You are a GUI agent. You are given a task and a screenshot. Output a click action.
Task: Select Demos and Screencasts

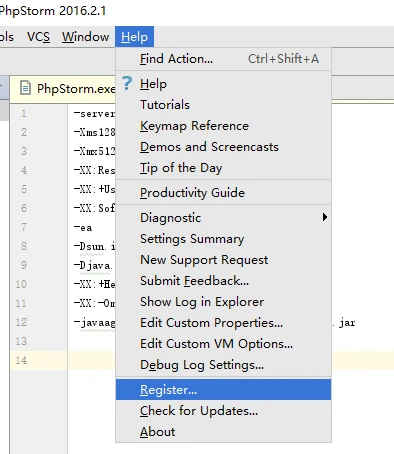tap(223, 147)
